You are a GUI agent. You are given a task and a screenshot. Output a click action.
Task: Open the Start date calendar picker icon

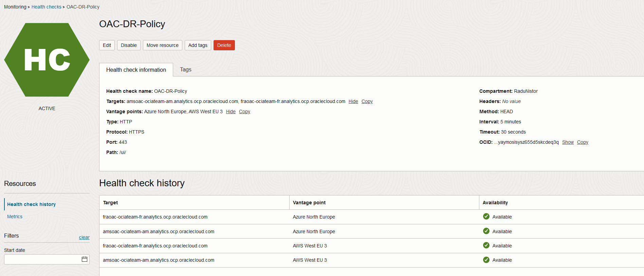85,259
